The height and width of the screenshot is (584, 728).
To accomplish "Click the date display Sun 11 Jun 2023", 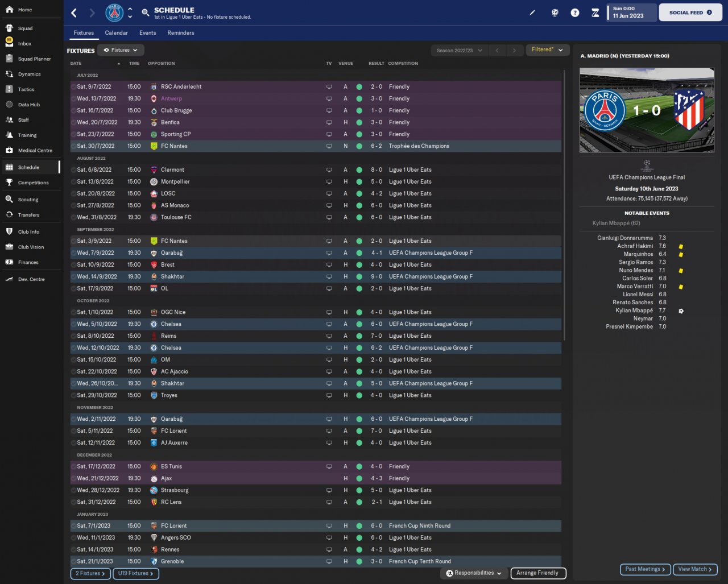I will (630, 13).
